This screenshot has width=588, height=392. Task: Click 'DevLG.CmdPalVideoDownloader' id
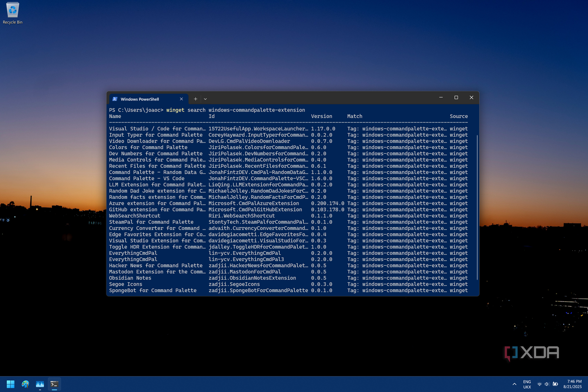click(249, 141)
